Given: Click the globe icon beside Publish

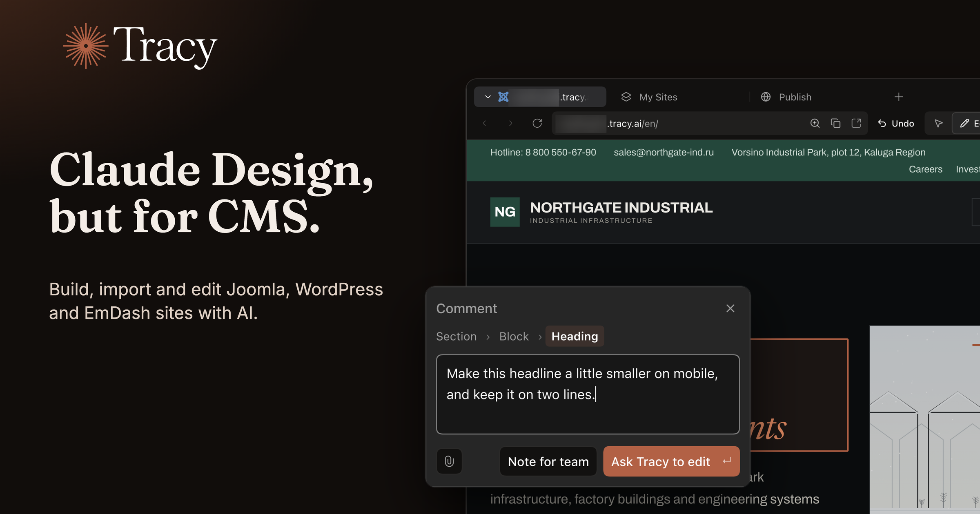Looking at the screenshot, I should point(766,97).
